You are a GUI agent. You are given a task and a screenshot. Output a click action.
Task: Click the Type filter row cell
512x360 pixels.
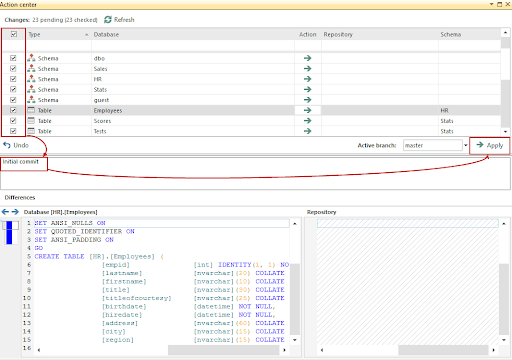[x=58, y=45]
